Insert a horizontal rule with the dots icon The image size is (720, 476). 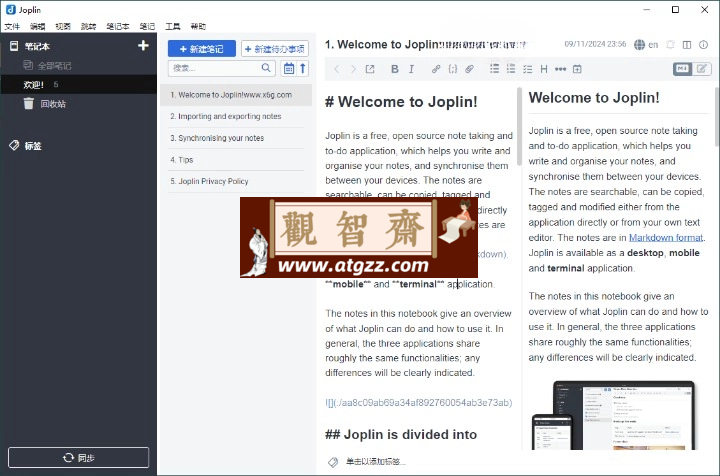(x=560, y=69)
